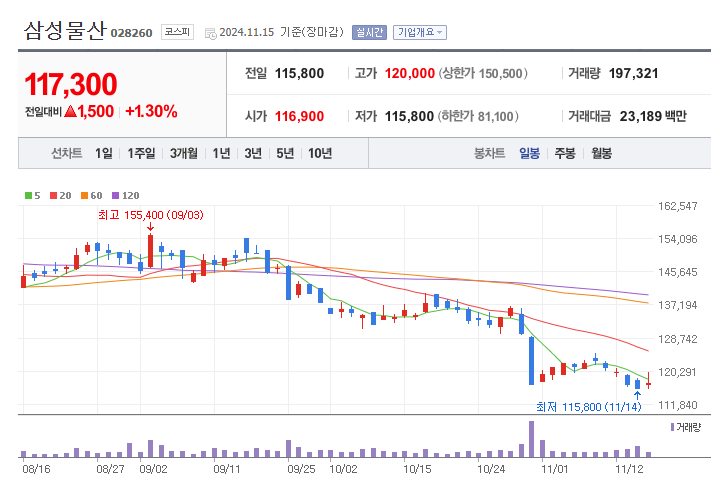The width and height of the screenshot is (711, 494).
Task: Click the 10/15 date axis label
Action: 417,469
